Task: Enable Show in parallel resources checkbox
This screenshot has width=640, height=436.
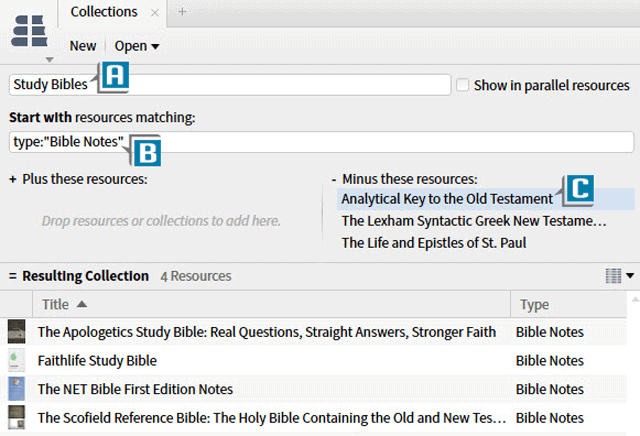Action: 462,85
